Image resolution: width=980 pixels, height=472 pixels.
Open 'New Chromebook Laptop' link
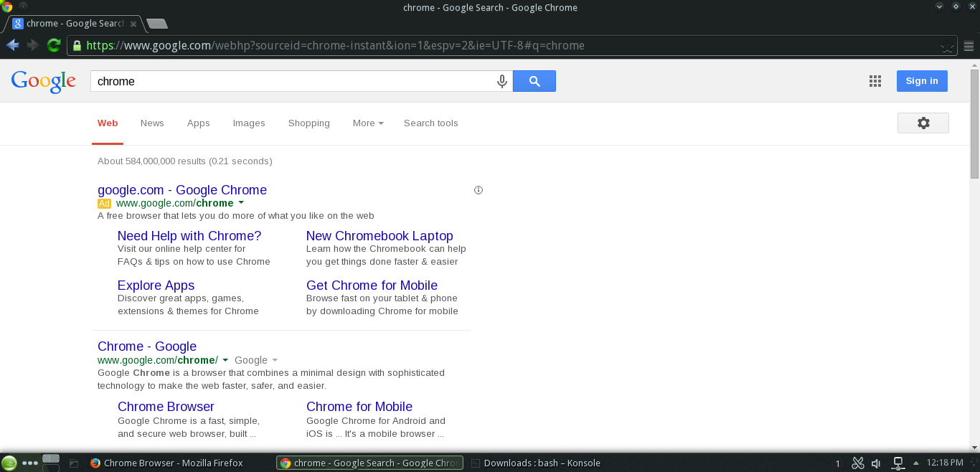coord(380,236)
